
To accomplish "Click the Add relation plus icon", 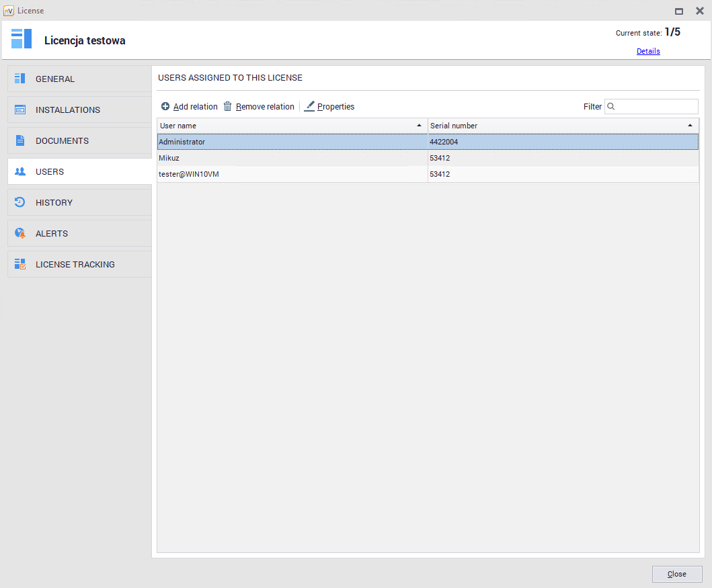I will click(165, 106).
